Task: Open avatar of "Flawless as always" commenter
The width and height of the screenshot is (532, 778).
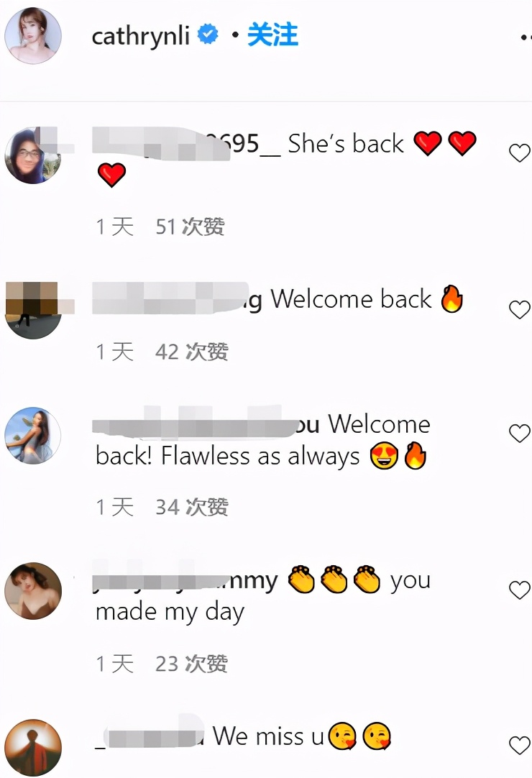Action: [33, 436]
